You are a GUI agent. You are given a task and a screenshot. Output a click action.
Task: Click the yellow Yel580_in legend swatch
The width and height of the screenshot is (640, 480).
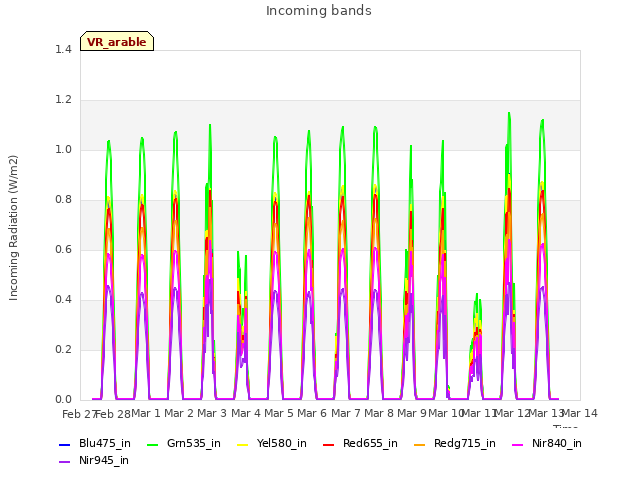[x=242, y=444]
